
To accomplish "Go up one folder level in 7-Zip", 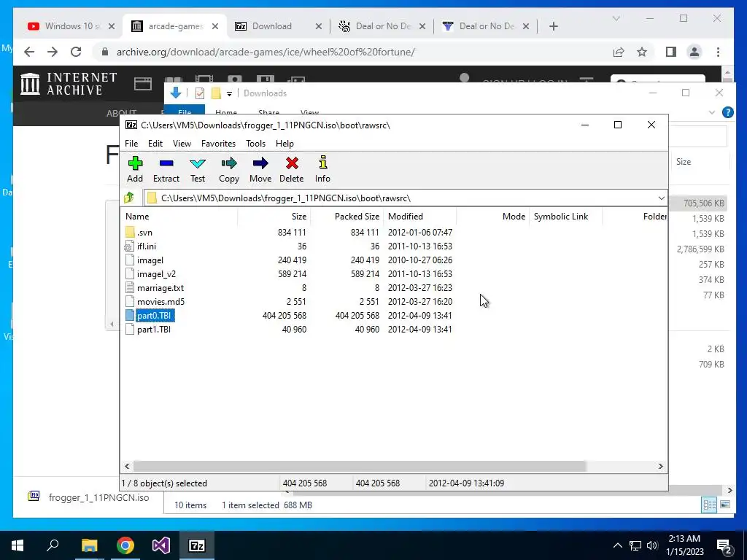I will pos(129,198).
